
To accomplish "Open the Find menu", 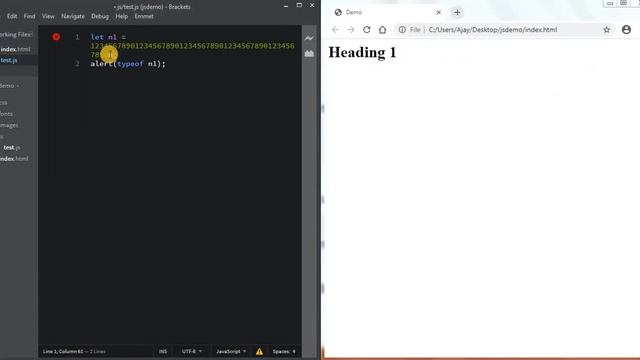I will (x=29, y=16).
